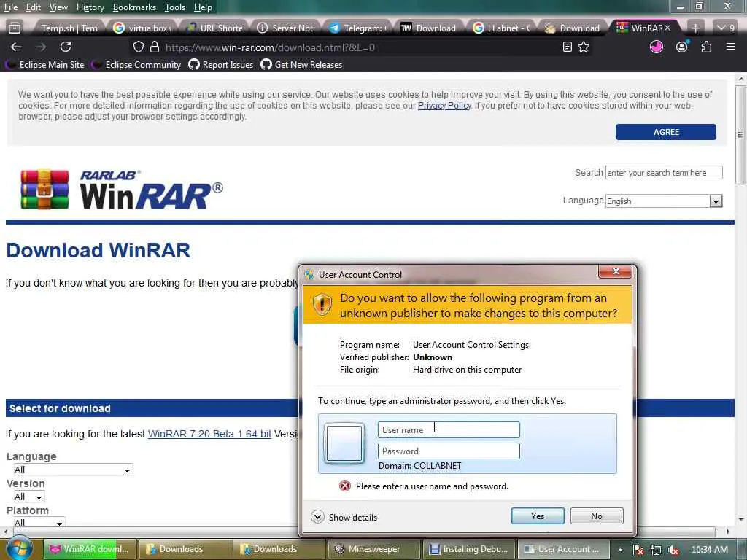Click the AGREE cookies button
Viewport: 747px width, 560px height.
coord(665,132)
